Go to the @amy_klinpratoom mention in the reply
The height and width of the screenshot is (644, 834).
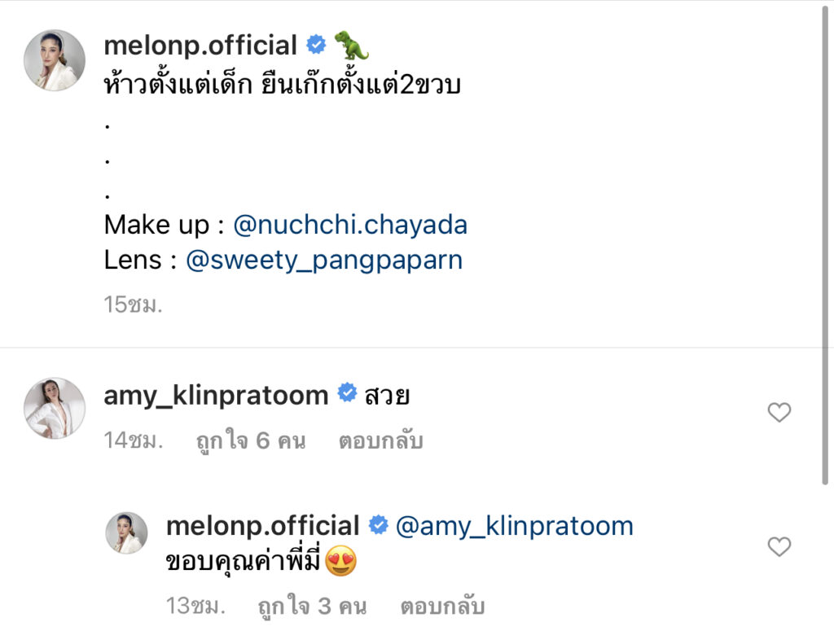click(x=514, y=526)
